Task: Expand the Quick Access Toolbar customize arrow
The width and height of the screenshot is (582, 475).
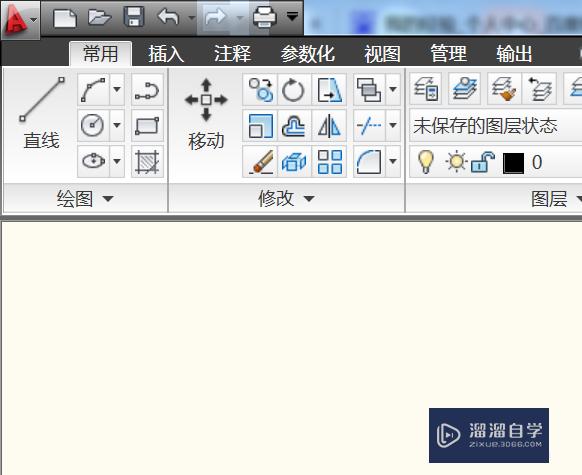Action: [x=292, y=16]
